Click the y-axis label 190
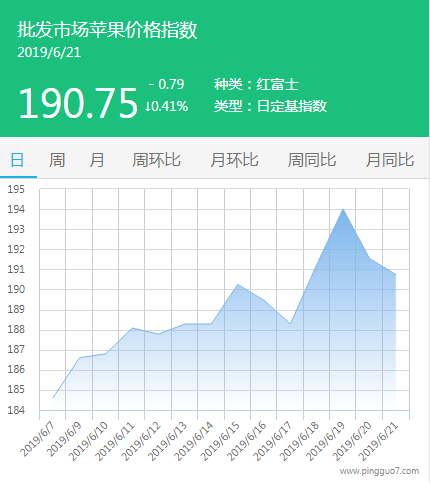This screenshot has height=483, width=430. point(16,289)
